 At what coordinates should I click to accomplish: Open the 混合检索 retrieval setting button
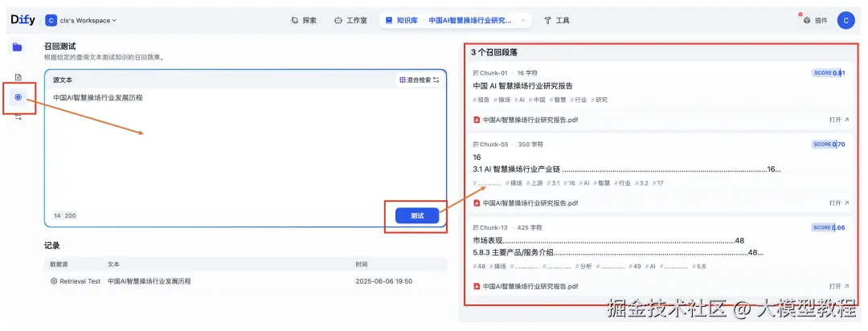click(420, 80)
